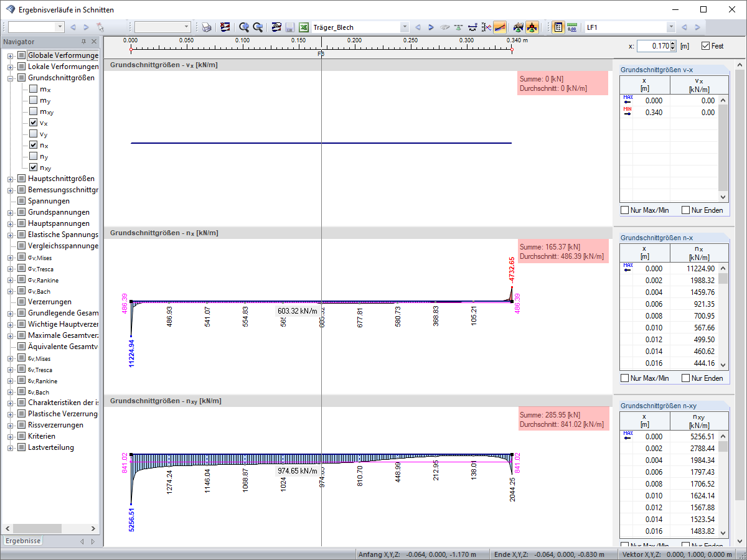The height and width of the screenshot is (560, 747).
Task: Click the 0.340 m ruler end marker
Action: (512, 50)
